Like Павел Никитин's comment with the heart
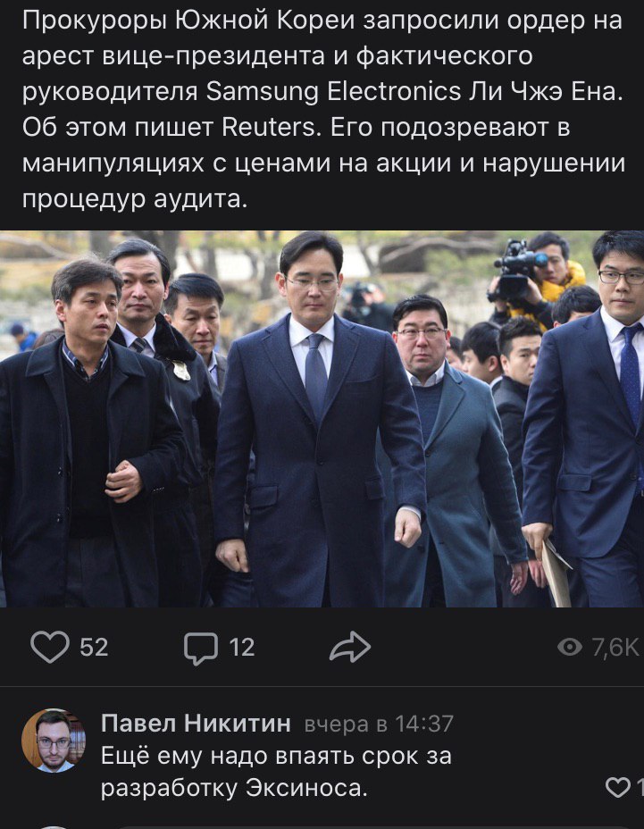Screen dimensions: 644x829 pos(617,787)
